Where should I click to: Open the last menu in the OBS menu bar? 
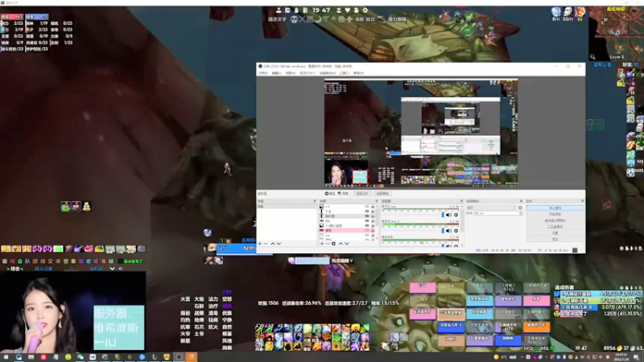[x=358, y=73]
